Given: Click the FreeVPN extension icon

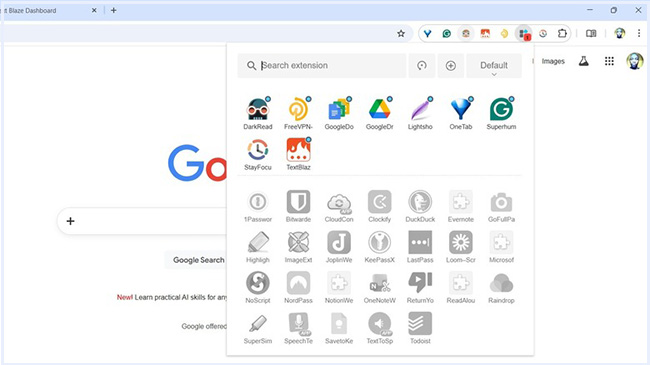Looking at the screenshot, I should 298,110.
